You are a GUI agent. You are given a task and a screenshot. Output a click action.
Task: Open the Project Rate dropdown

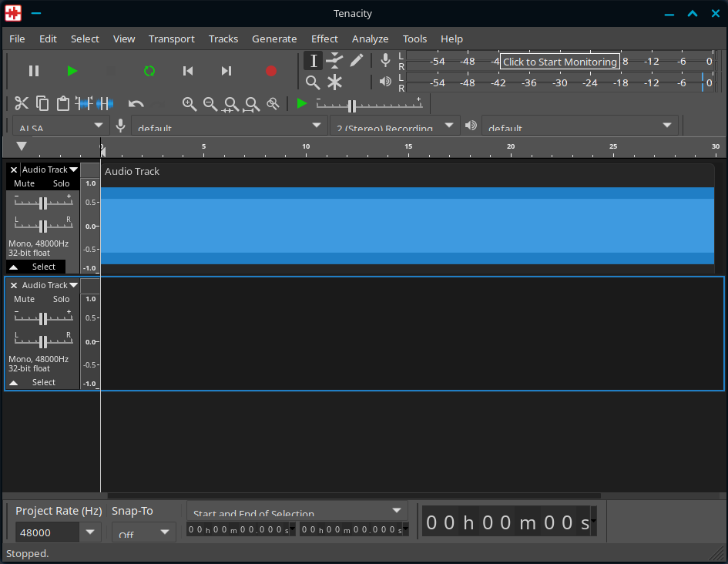click(x=90, y=532)
